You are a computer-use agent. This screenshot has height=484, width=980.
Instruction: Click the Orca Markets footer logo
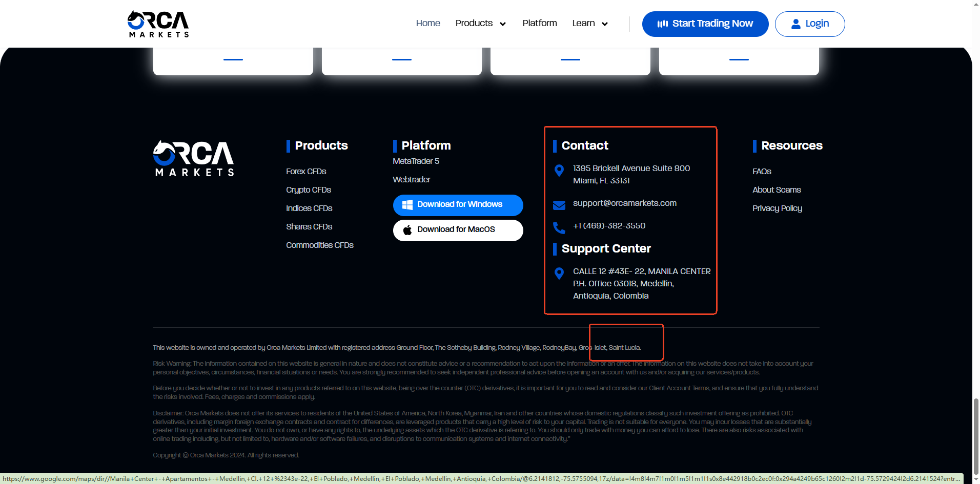[194, 158]
